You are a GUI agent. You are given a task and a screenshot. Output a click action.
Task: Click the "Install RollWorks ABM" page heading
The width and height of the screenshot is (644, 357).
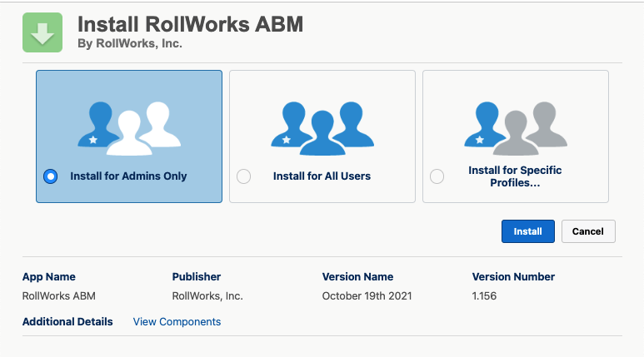[190, 24]
